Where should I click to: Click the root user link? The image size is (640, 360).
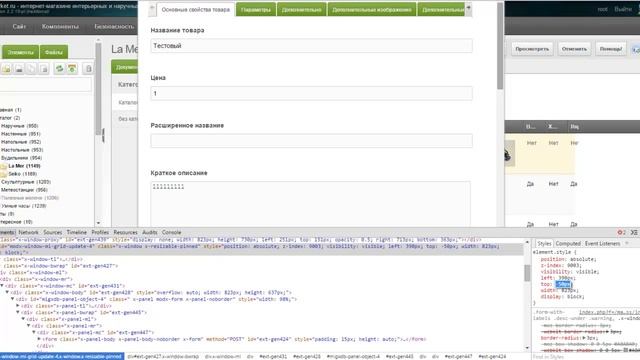(603, 9)
